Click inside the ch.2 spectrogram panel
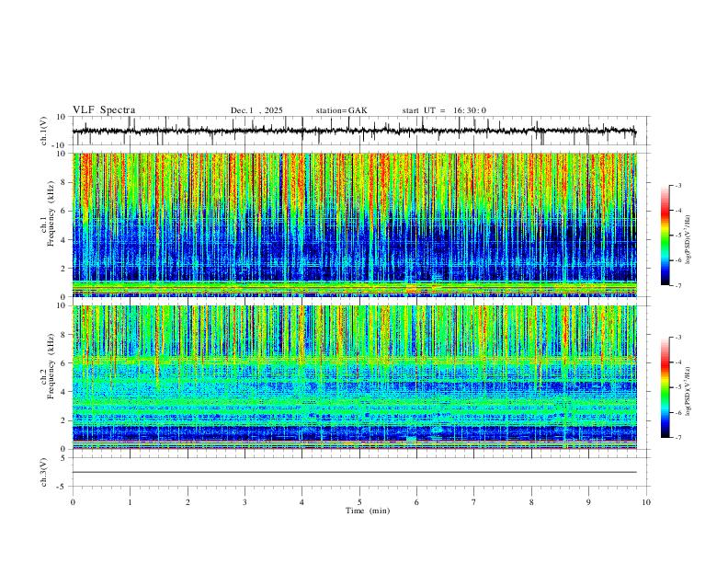The width and height of the screenshot is (728, 563). coord(355,377)
